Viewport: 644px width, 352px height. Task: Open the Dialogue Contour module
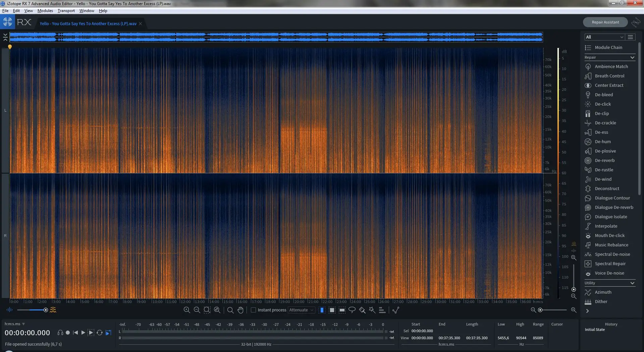coord(607,198)
